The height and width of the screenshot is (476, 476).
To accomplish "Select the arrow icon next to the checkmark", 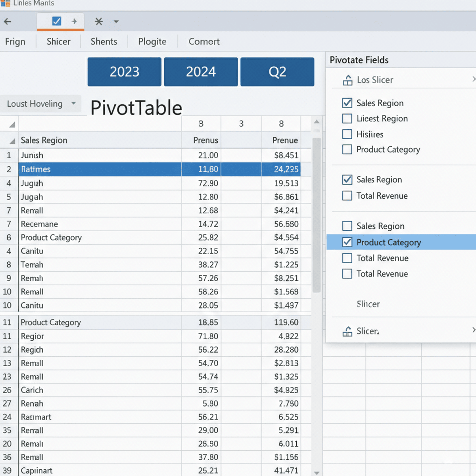I will pyautogui.click(x=74, y=21).
